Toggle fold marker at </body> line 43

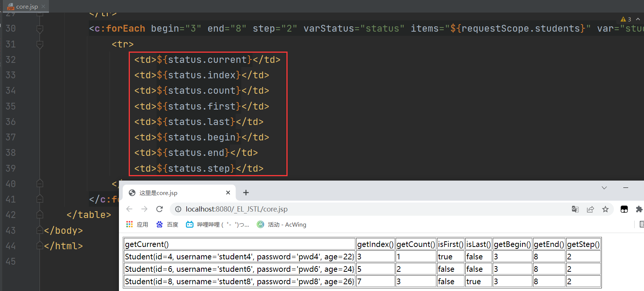coord(40,230)
